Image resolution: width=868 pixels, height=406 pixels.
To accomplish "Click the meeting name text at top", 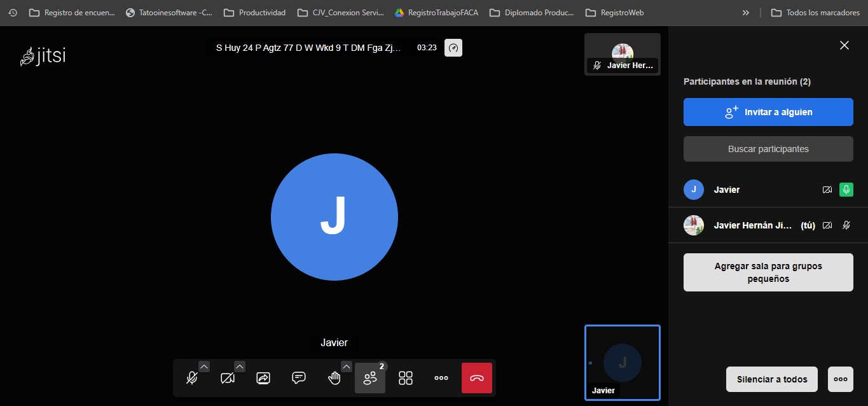I will point(308,48).
